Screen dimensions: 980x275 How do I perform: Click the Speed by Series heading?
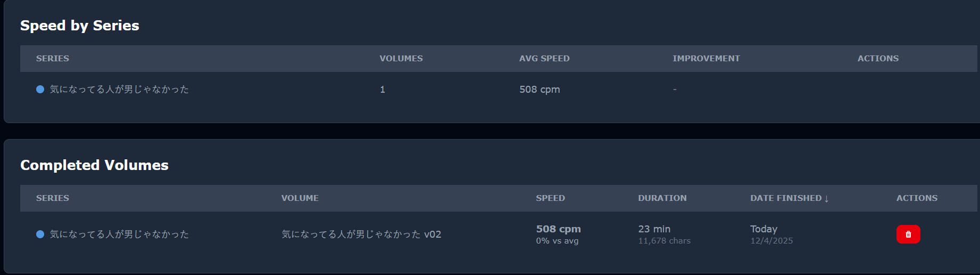tap(79, 26)
